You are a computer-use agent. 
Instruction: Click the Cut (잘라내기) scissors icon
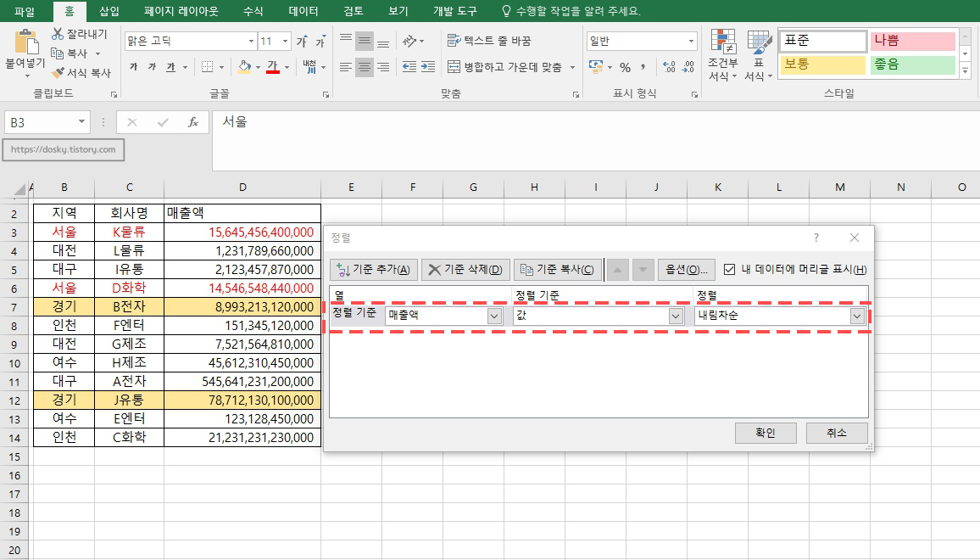(58, 34)
